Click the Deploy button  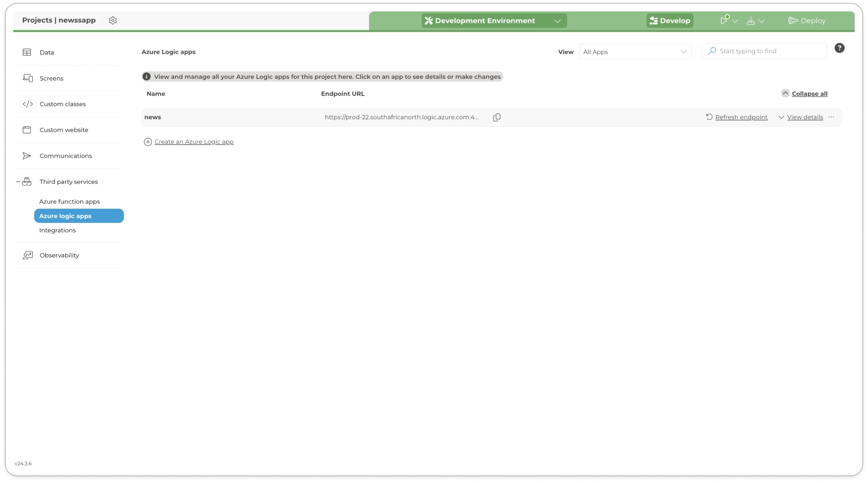tap(807, 21)
